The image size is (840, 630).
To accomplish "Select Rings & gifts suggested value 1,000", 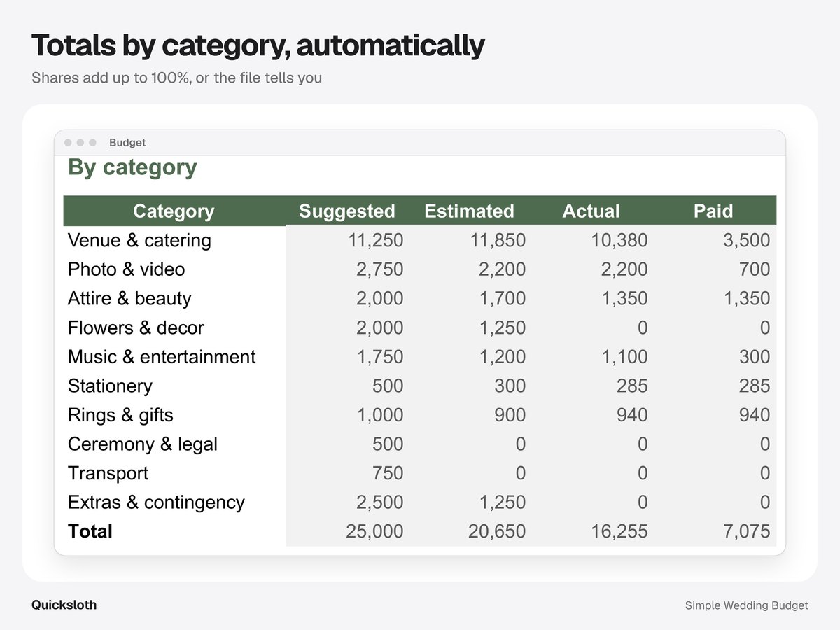I will 380,416.
